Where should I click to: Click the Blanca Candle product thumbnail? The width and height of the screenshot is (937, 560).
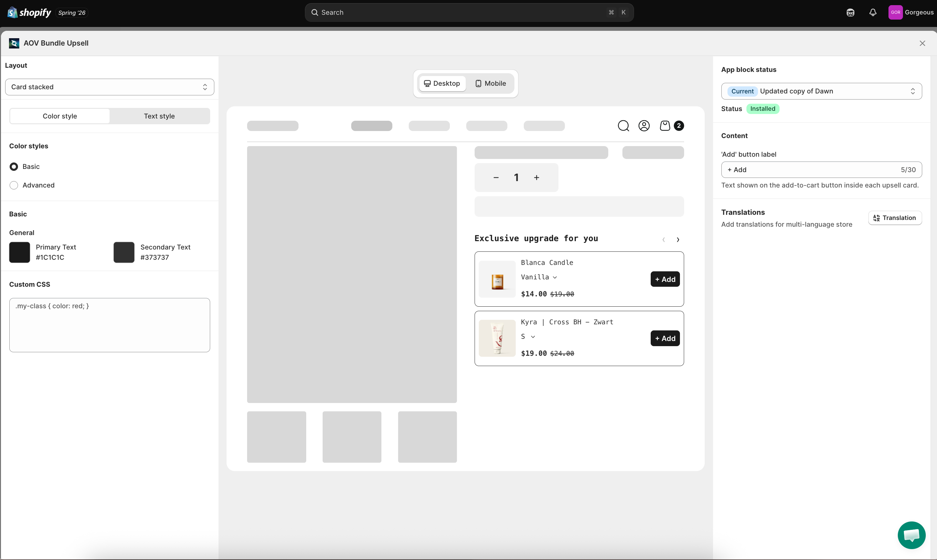[497, 279]
